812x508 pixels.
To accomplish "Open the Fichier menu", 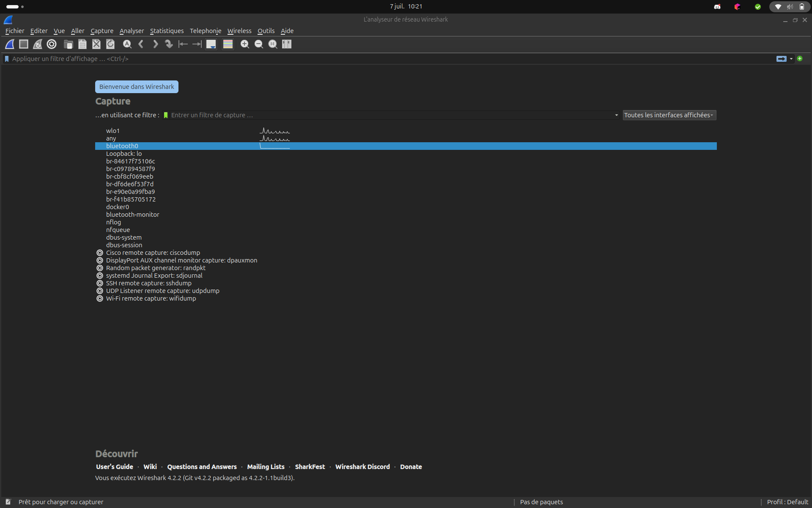I will tap(15, 31).
